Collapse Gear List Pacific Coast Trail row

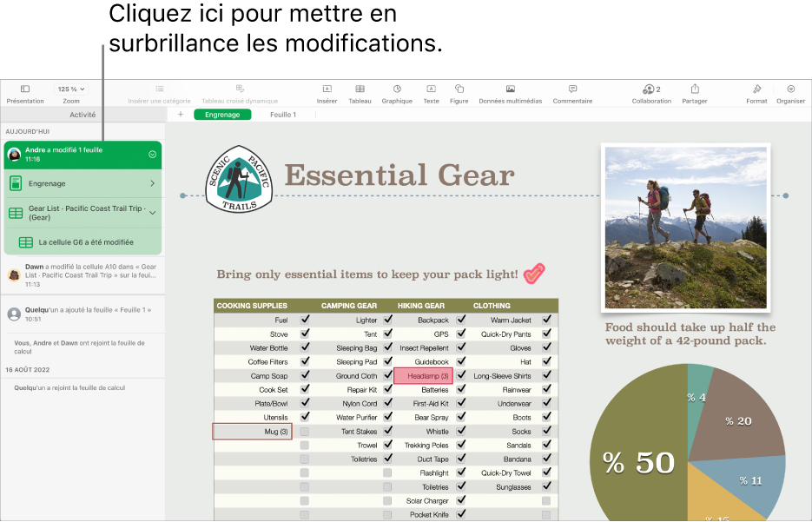coord(152,212)
